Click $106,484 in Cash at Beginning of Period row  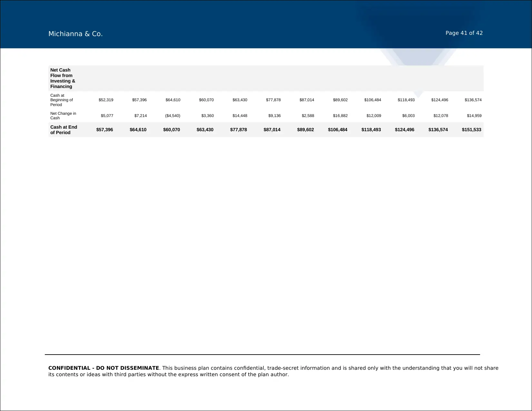point(373,100)
